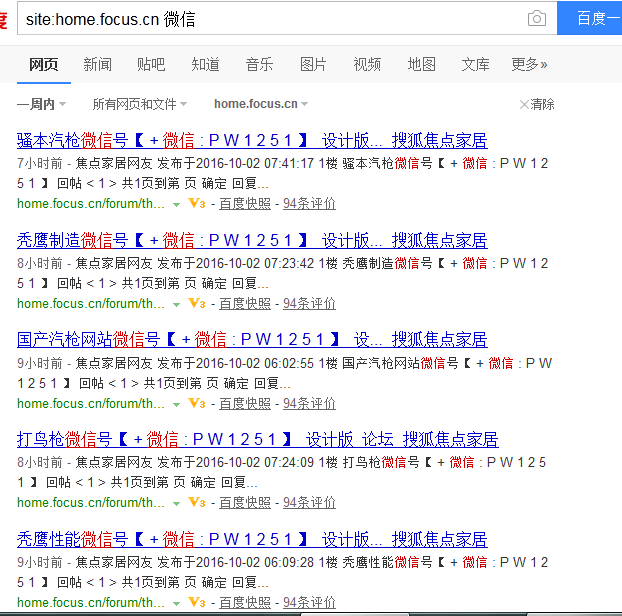Open the 地图 tab

coord(421,64)
